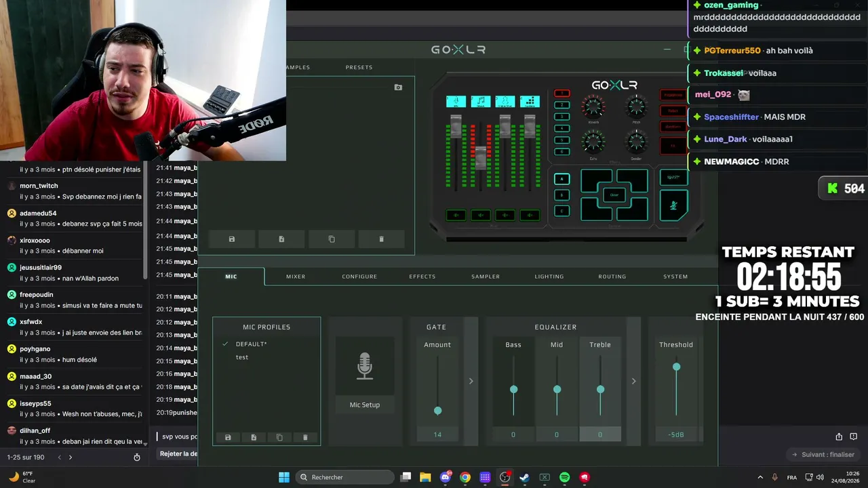Image resolution: width=868 pixels, height=488 pixels.
Task: Click the bleep button above the cough button
Action: (673, 178)
